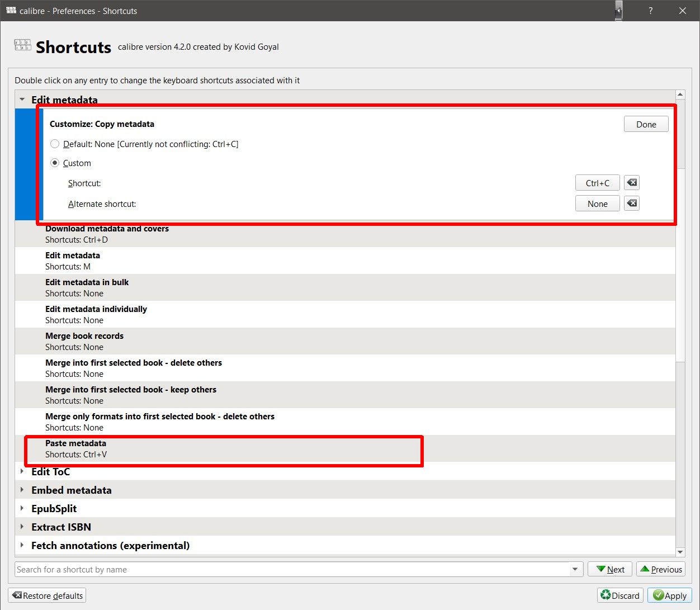
Task: Expand the Extract ISBN group
Action: [x=22, y=527]
